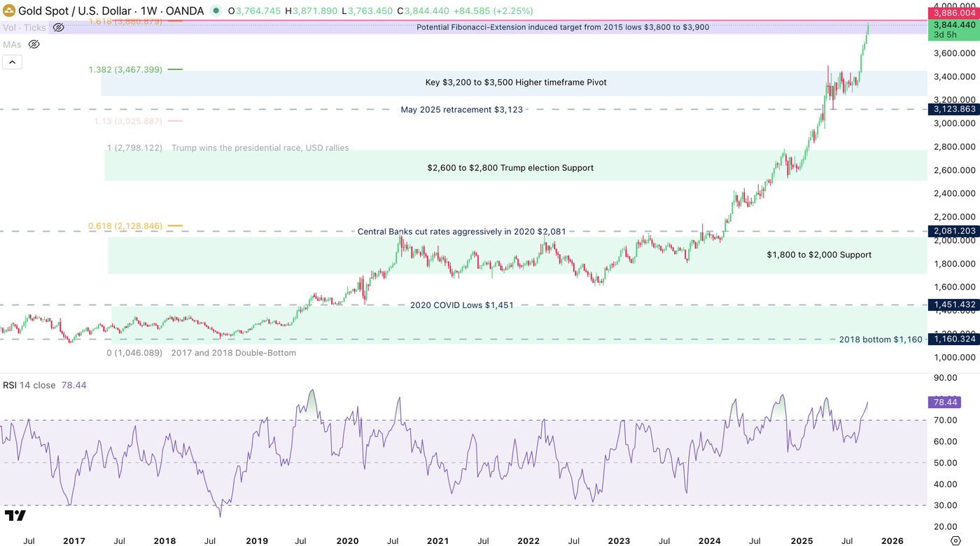Select the purple 78.44 RSI value label
The height and width of the screenshot is (546, 980).
[945, 402]
